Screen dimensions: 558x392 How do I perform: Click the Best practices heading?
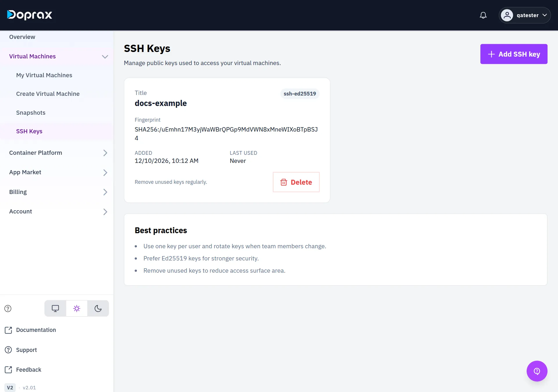(161, 231)
